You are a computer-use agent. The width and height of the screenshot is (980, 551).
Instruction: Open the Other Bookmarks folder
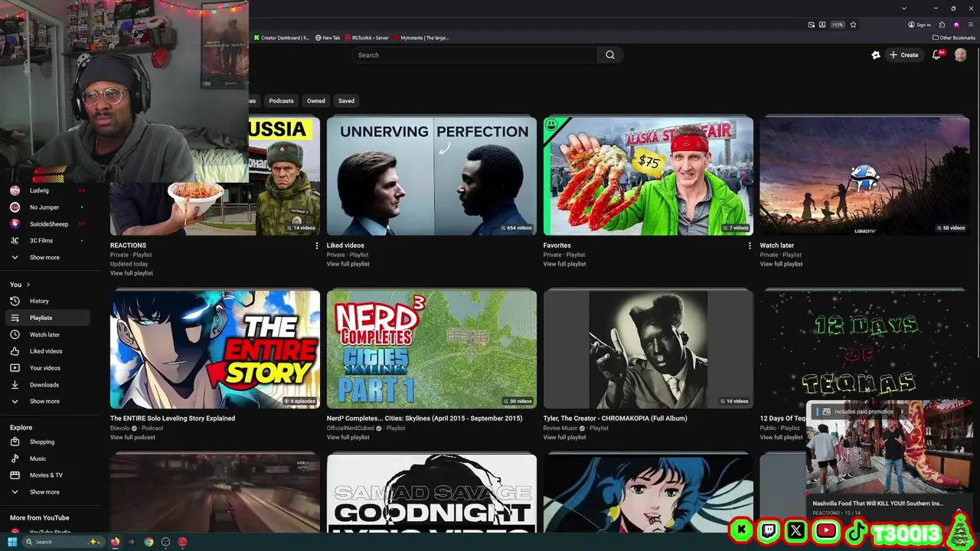[x=953, y=37]
